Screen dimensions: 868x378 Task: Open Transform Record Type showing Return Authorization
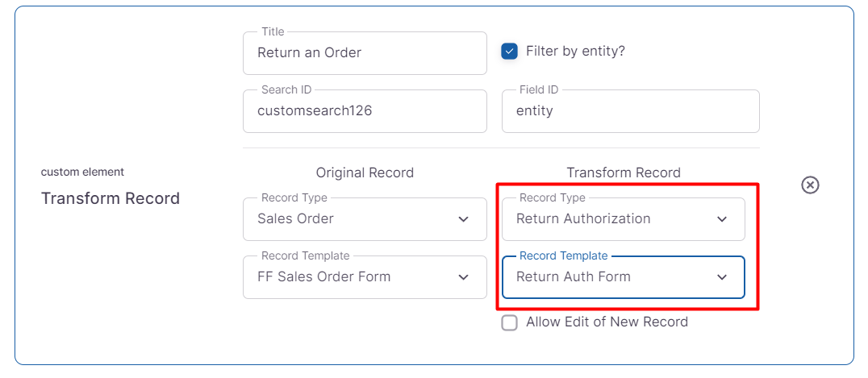coord(613,219)
